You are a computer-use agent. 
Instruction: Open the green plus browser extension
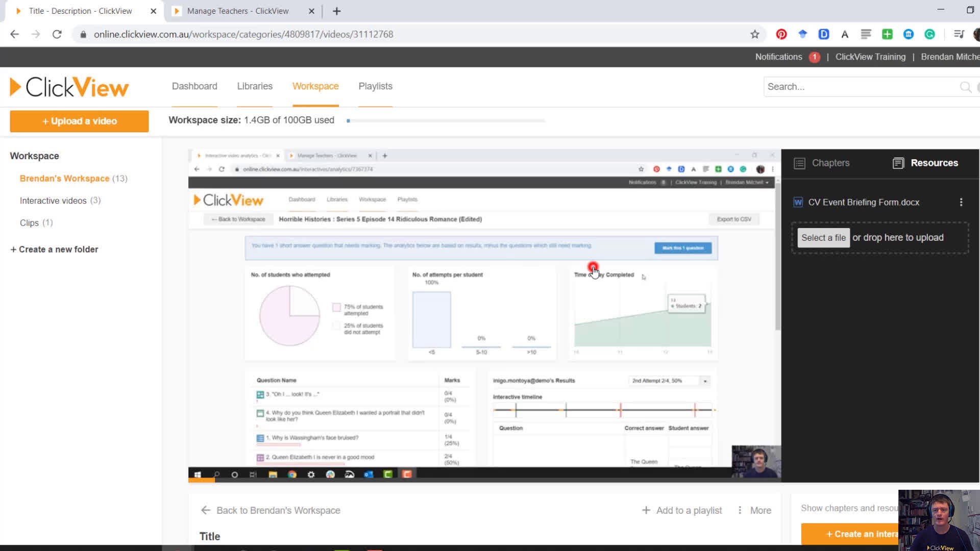coord(887,34)
